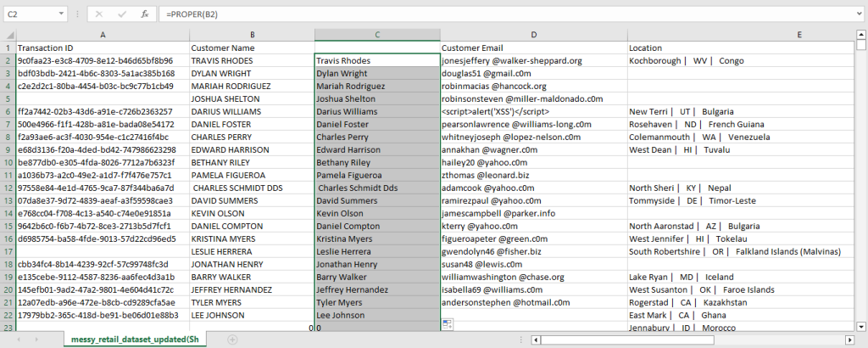Select cell containing Leslie Herrera

(x=377, y=251)
